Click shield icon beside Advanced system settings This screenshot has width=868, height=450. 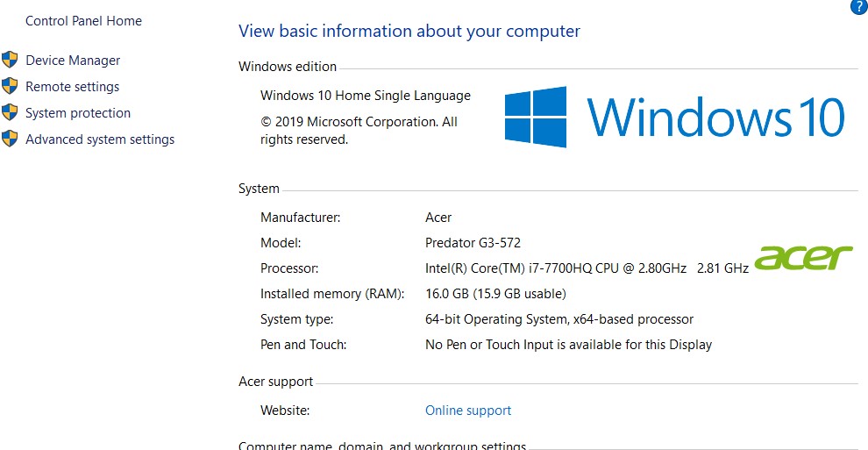10,139
